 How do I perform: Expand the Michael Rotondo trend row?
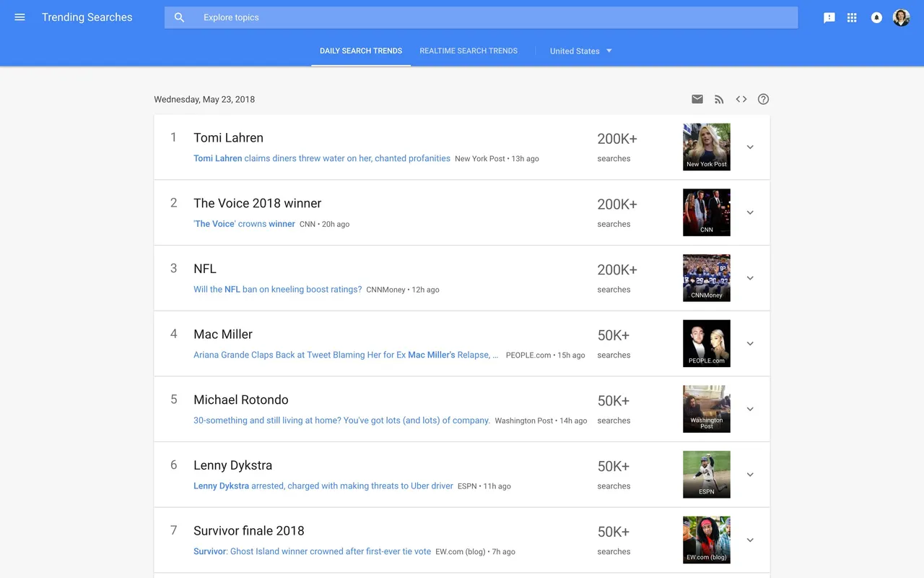pos(750,409)
